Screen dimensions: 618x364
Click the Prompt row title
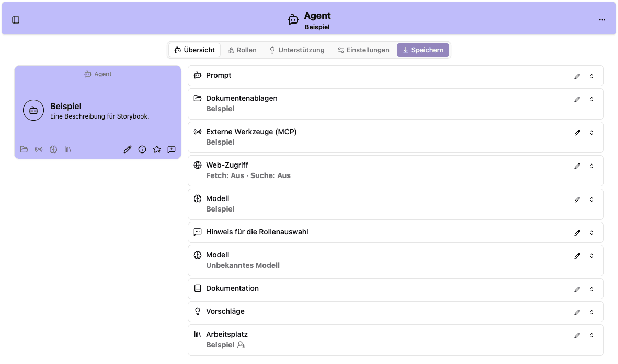(219, 75)
